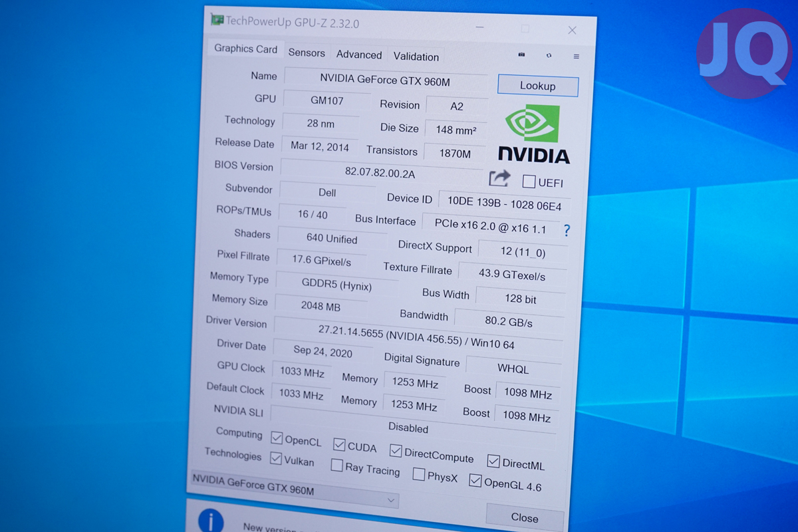The width and height of the screenshot is (798, 532).
Task: Switch to the Validation tab
Action: coord(416,57)
